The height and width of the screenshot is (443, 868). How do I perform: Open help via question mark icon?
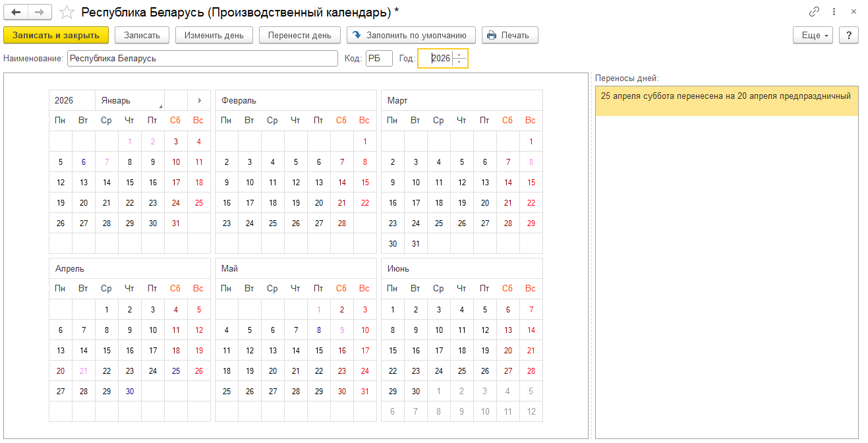coord(848,35)
